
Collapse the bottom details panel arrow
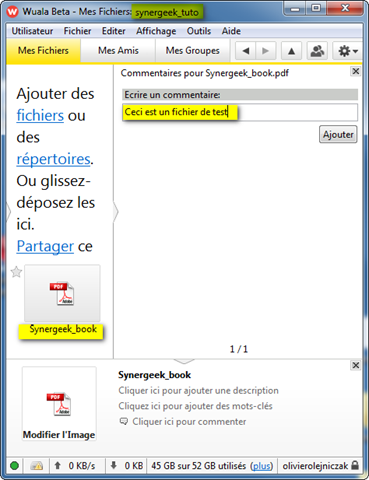184,361
